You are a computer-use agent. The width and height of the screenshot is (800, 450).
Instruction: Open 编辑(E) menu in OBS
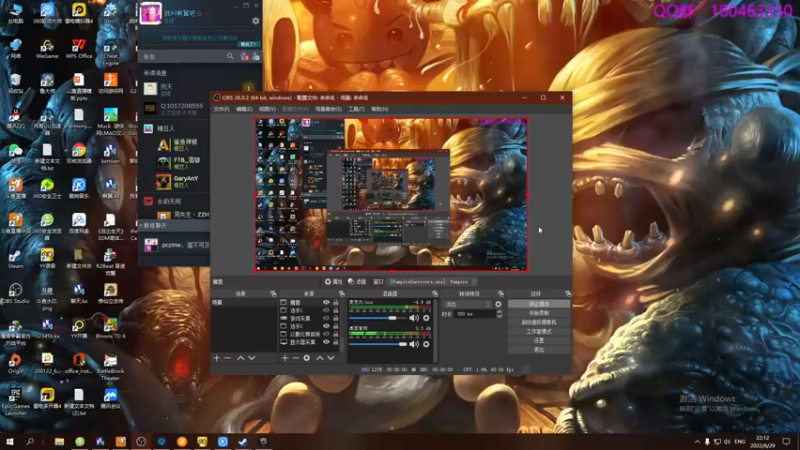click(244, 109)
